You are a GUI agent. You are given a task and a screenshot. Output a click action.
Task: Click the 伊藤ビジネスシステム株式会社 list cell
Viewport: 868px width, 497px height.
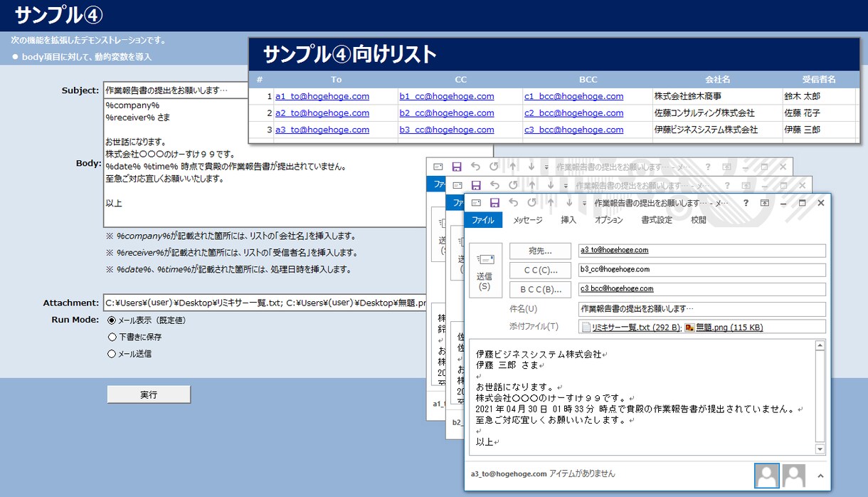tap(716, 130)
